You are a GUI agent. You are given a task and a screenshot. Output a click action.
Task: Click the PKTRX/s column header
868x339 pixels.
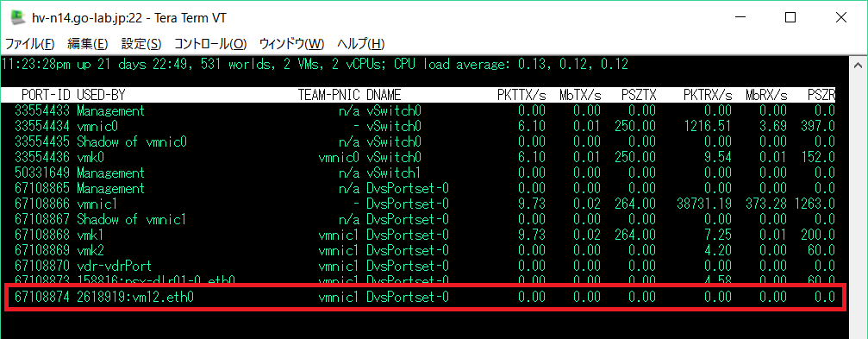tap(708, 95)
